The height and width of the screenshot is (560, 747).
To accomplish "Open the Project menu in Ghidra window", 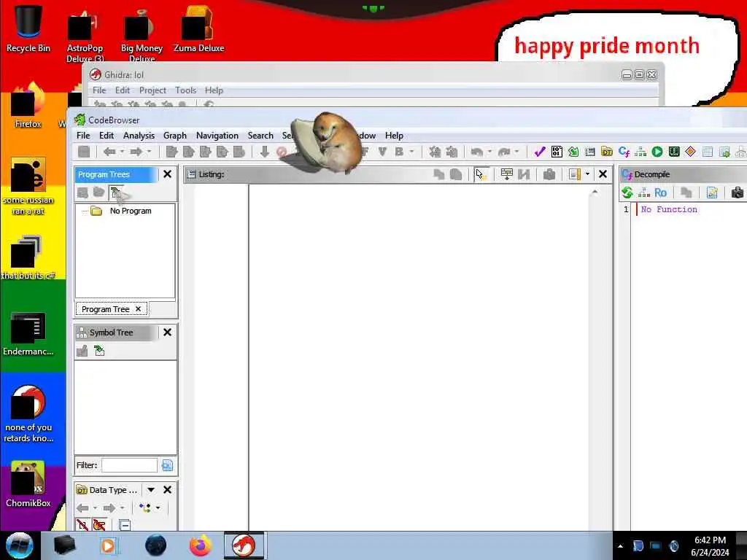I will point(152,90).
